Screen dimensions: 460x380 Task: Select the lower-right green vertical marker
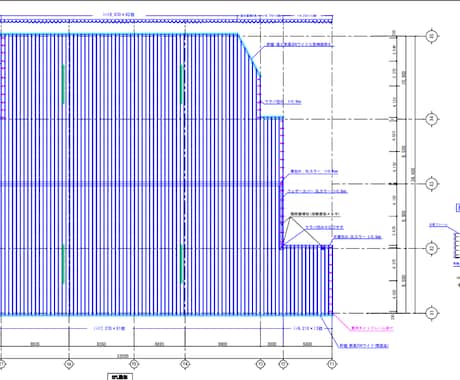[182, 264]
